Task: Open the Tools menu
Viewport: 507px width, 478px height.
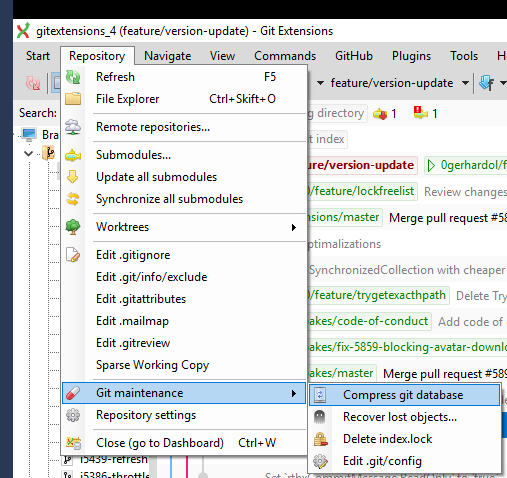Action: click(464, 56)
